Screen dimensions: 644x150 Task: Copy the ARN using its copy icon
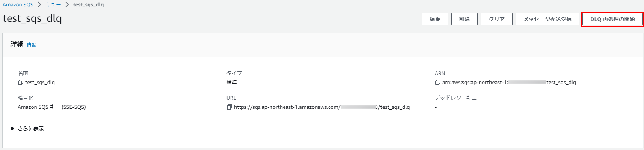coord(437,82)
